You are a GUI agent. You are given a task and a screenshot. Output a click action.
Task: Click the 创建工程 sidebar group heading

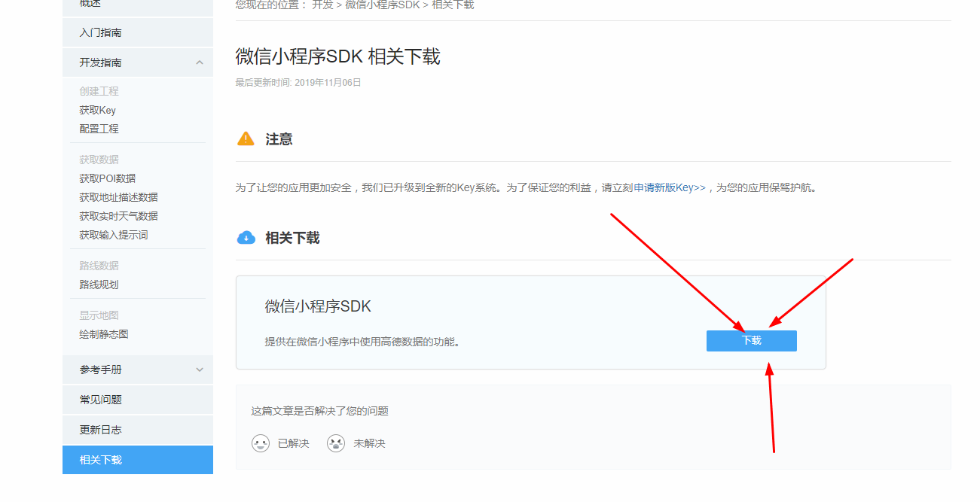(x=99, y=91)
